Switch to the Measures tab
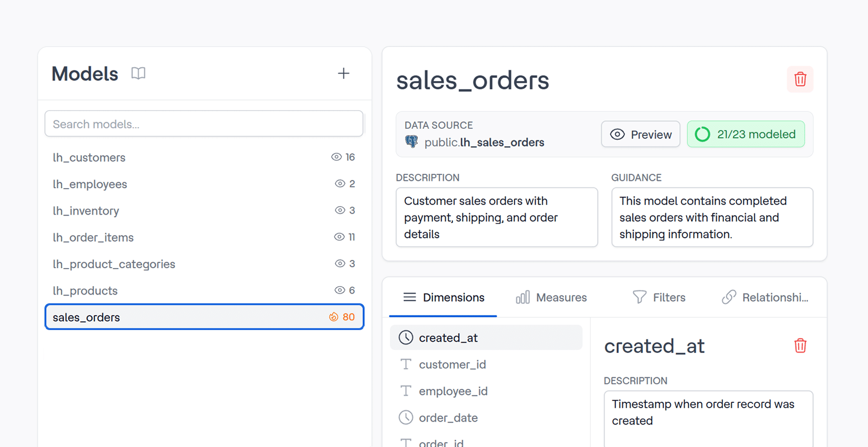The height and width of the screenshot is (447, 868). click(551, 298)
